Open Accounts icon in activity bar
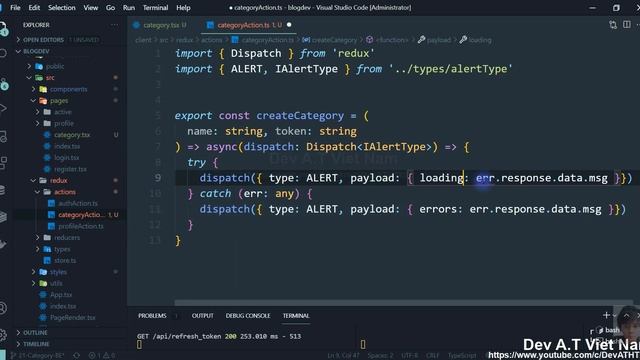 (3, 308)
